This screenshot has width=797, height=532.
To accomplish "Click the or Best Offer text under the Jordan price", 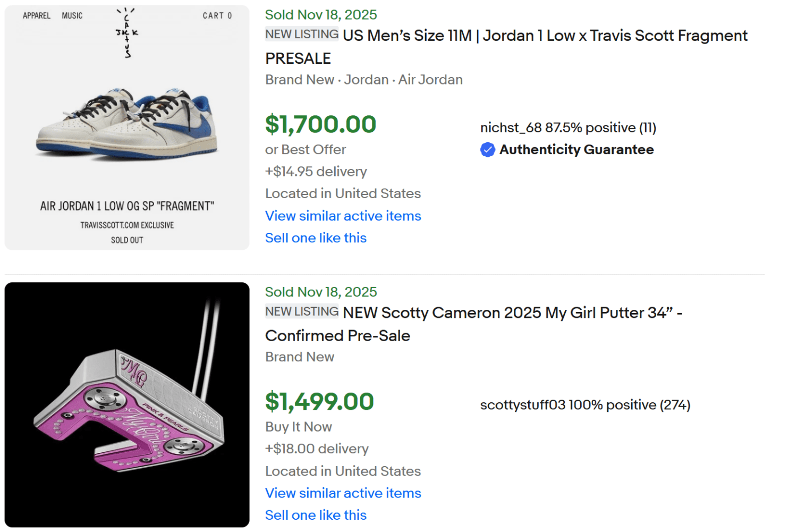I will point(305,149).
